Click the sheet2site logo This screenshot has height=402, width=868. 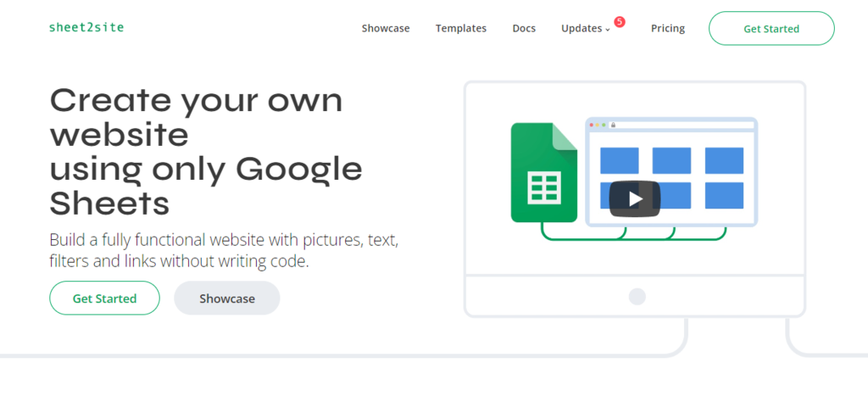point(86,27)
